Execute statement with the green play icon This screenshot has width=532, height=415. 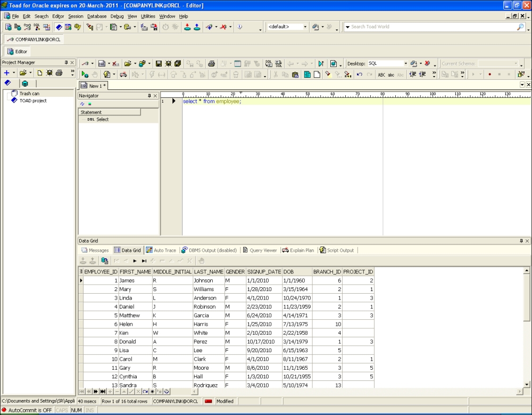coord(85,74)
